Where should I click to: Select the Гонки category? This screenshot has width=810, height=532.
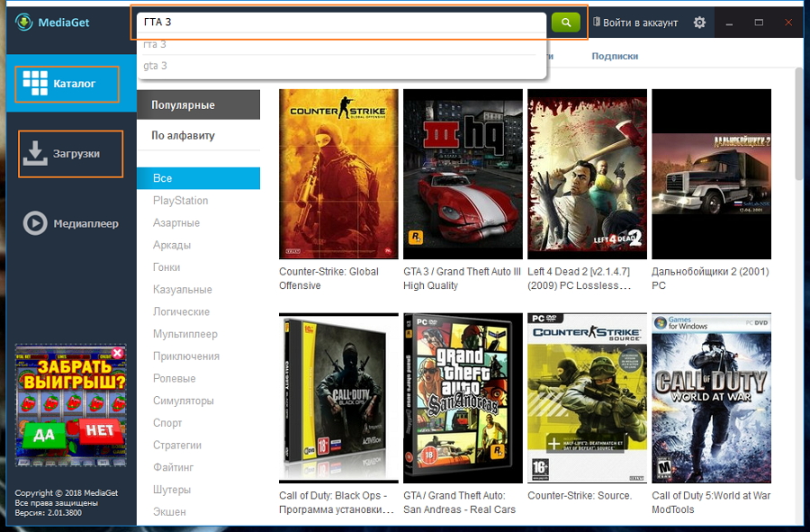[166, 267]
